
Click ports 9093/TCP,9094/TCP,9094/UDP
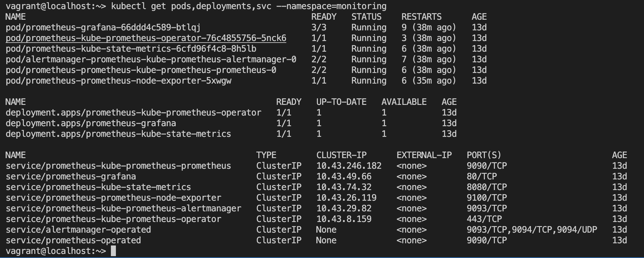pyautogui.click(x=532, y=230)
